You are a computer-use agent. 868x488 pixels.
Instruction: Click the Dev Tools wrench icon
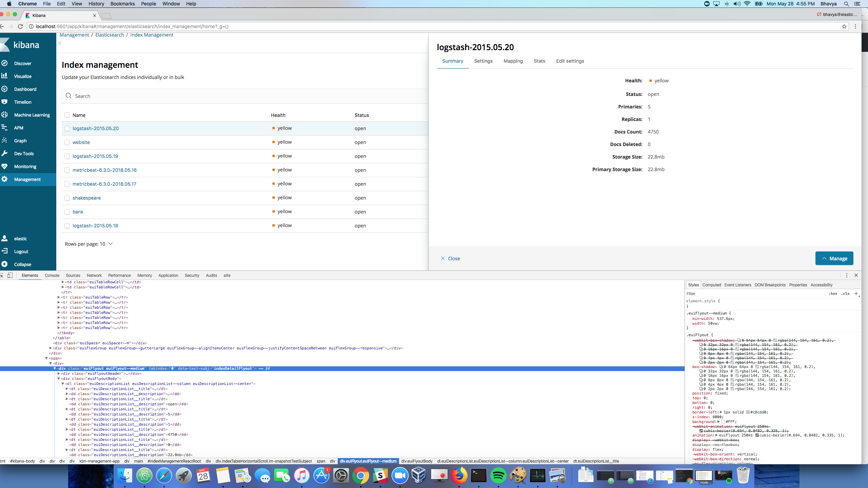pyautogui.click(x=4, y=153)
